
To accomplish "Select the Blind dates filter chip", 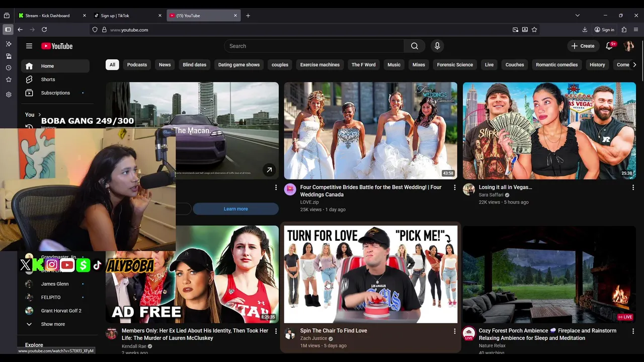I will (x=194, y=65).
